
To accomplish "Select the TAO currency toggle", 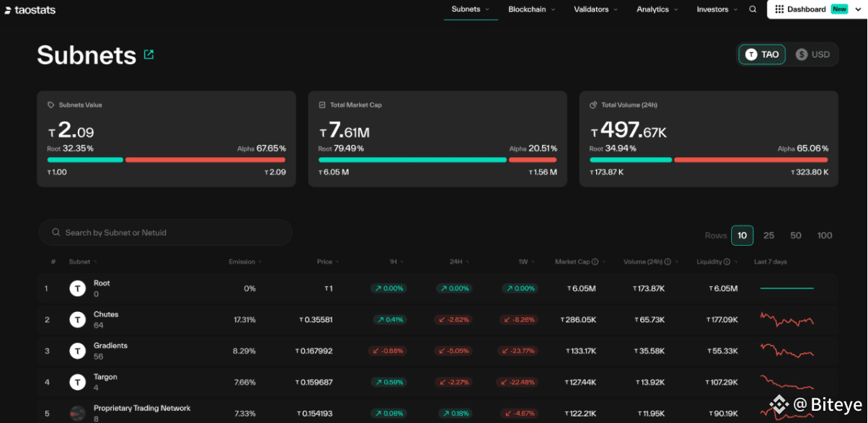I will coord(762,54).
